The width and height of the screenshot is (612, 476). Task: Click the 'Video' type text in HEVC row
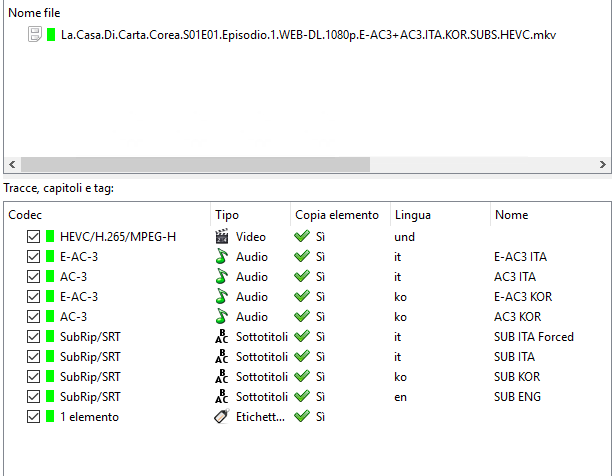click(251, 236)
